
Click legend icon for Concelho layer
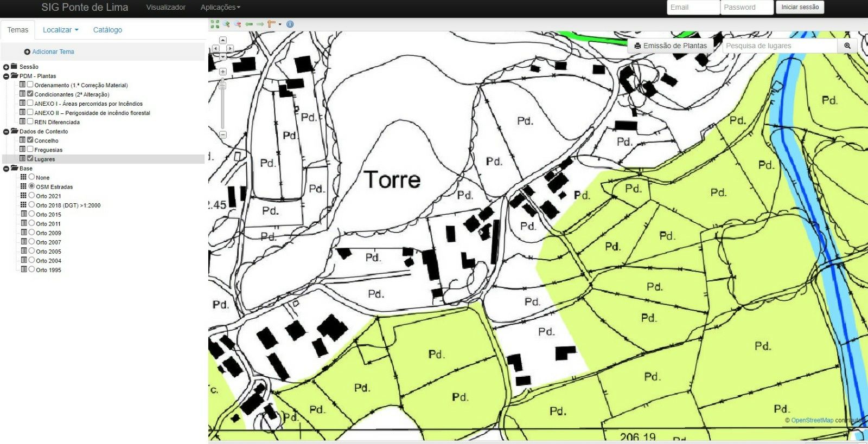tap(22, 140)
